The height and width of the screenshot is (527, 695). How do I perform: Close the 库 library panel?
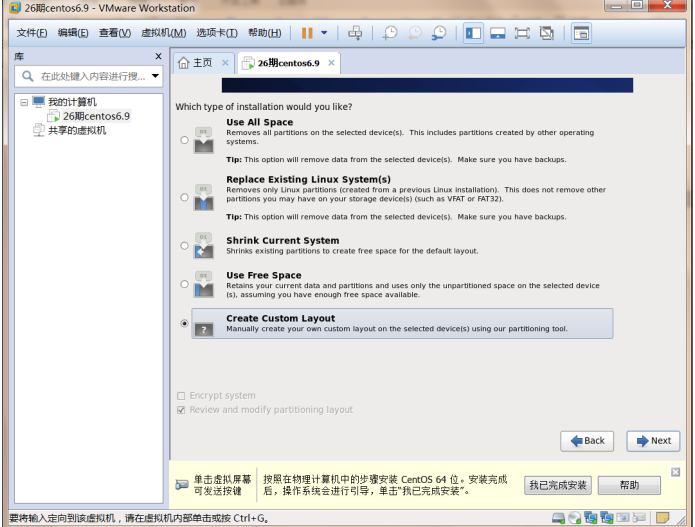point(158,56)
